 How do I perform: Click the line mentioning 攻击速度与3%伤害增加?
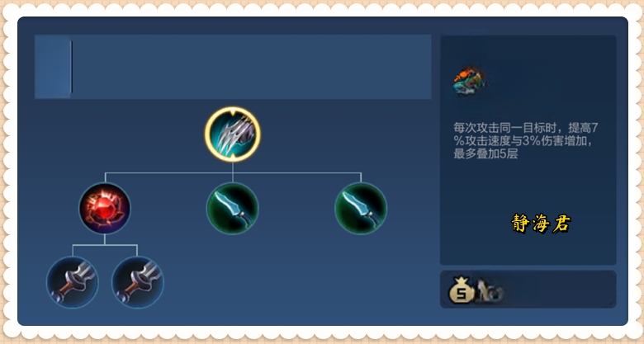click(x=523, y=141)
